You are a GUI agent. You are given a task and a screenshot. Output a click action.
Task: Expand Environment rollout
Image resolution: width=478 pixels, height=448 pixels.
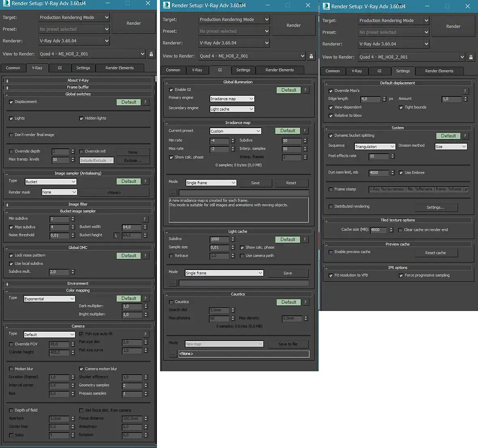(x=7, y=284)
